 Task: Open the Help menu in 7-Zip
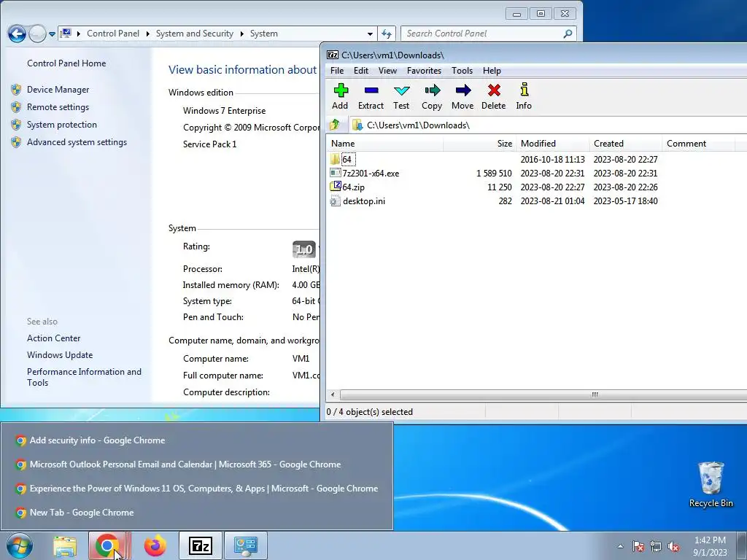point(492,71)
